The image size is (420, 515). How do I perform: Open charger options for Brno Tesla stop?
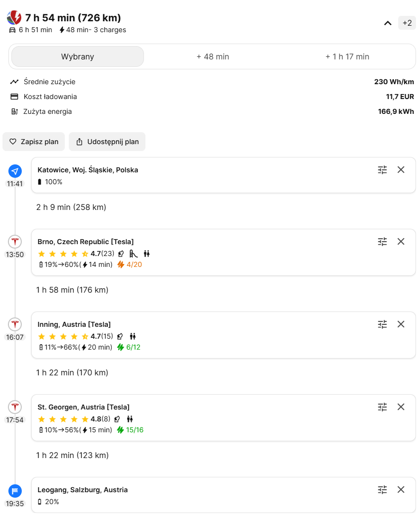pos(382,242)
